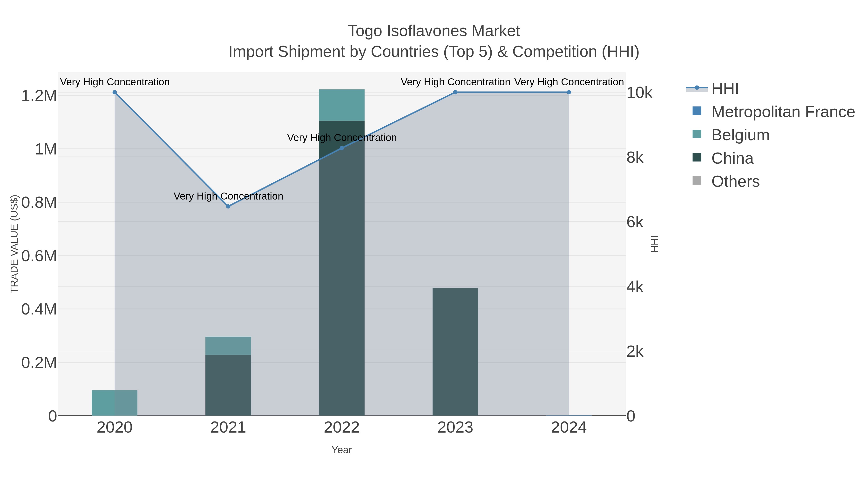Click the 2023 Very High Concentration annotation

point(455,82)
